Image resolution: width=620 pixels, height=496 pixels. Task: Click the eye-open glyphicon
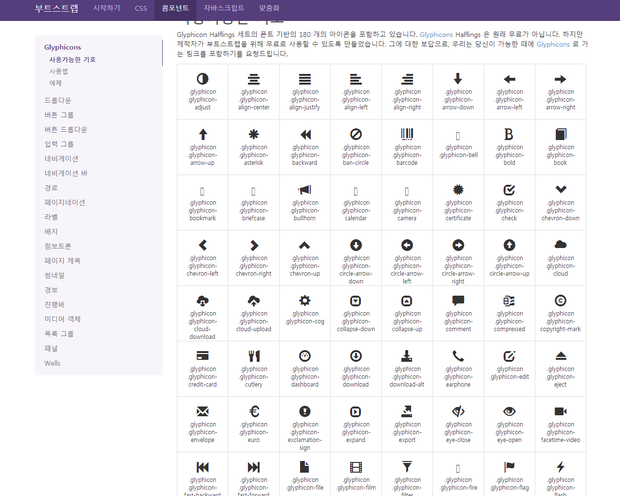click(x=509, y=411)
